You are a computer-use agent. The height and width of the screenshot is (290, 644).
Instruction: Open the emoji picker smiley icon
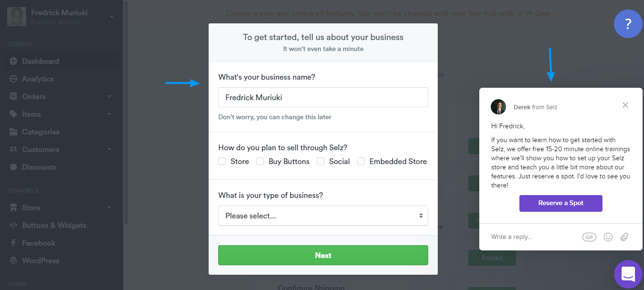click(x=608, y=237)
